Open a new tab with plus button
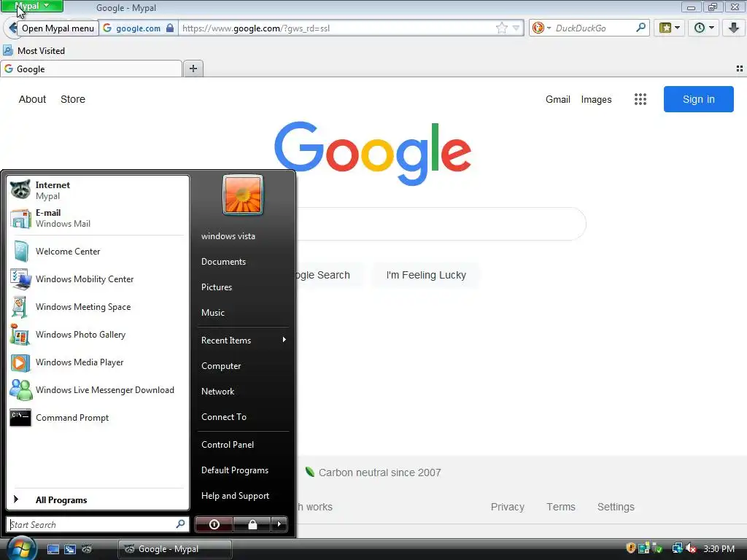This screenshot has height=560, width=747. pos(193,69)
